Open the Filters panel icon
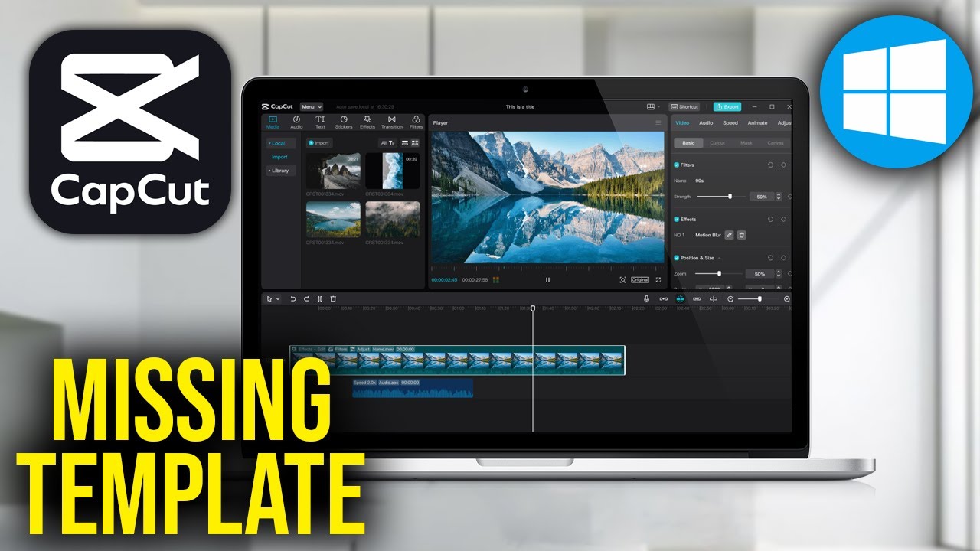This screenshot has width=980, height=551. click(416, 122)
